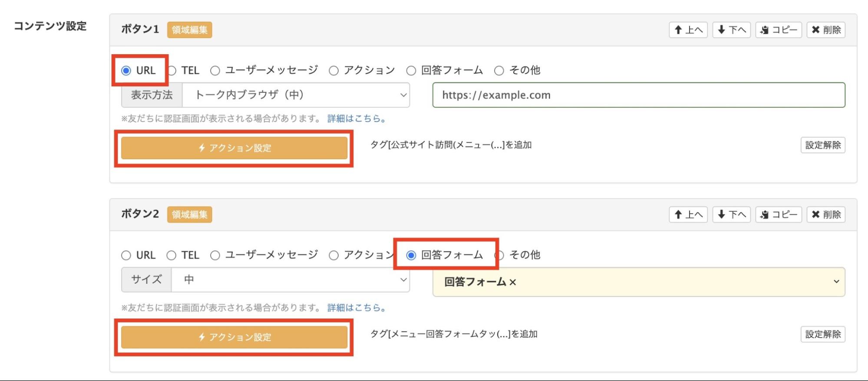The height and width of the screenshot is (381, 868).
Task: Copy ボタン2 using コピー icon
Action: coord(778,215)
